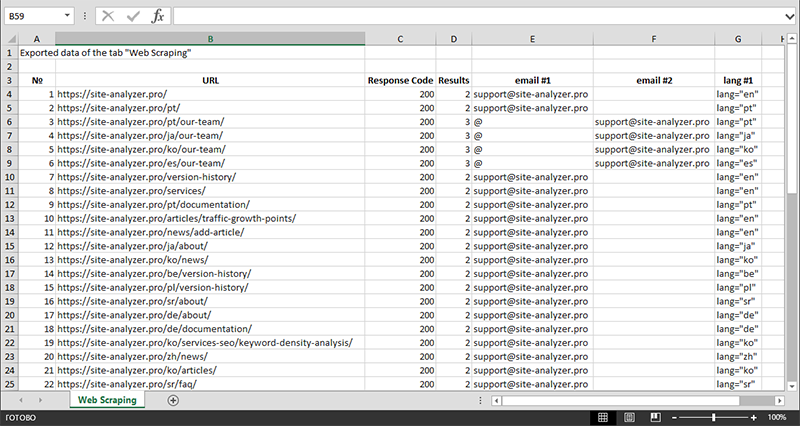The height and width of the screenshot is (426, 800).
Task: Click the 'Results' header cell
Action: [x=454, y=80]
